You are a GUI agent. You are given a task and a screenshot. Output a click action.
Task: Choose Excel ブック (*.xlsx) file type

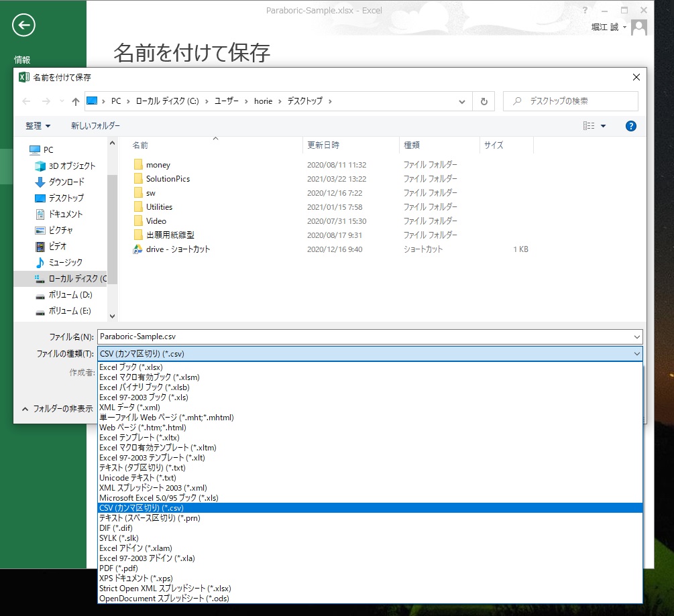[x=370, y=367]
